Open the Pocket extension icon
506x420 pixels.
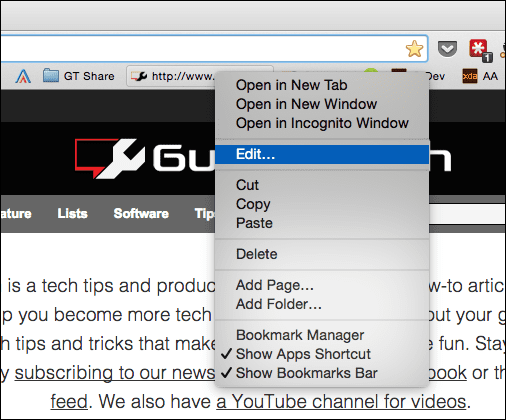coord(447,49)
